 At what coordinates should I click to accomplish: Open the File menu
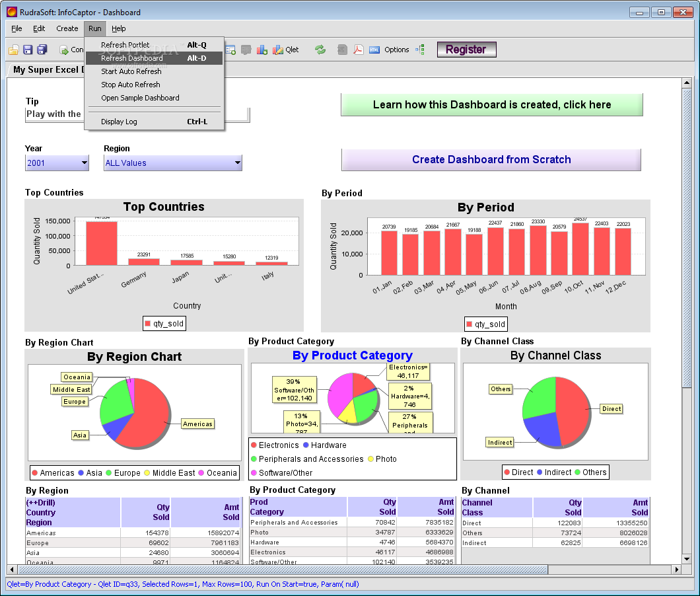coord(17,28)
